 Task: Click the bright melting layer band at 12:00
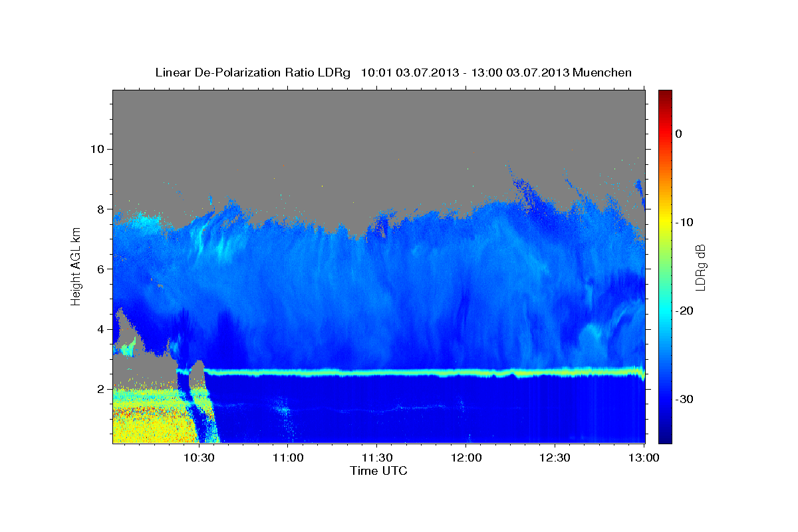pos(466,372)
